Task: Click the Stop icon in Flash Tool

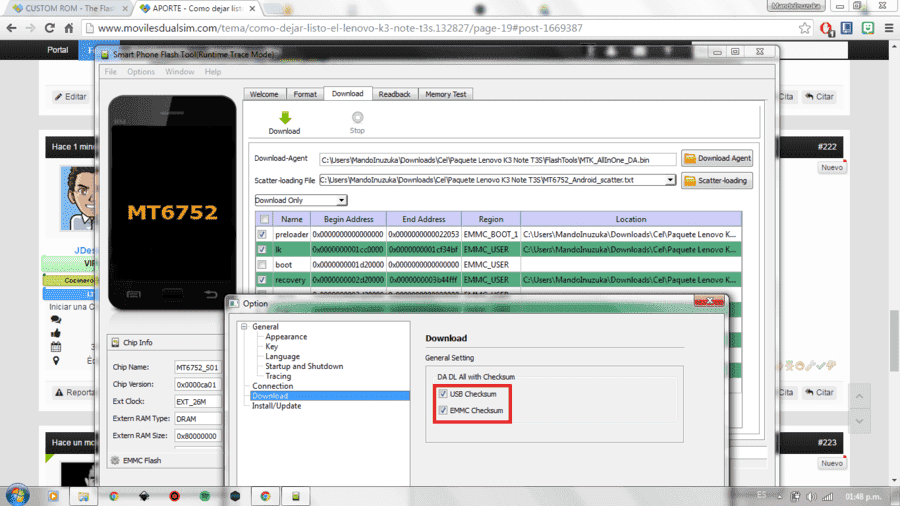Action: point(357,118)
